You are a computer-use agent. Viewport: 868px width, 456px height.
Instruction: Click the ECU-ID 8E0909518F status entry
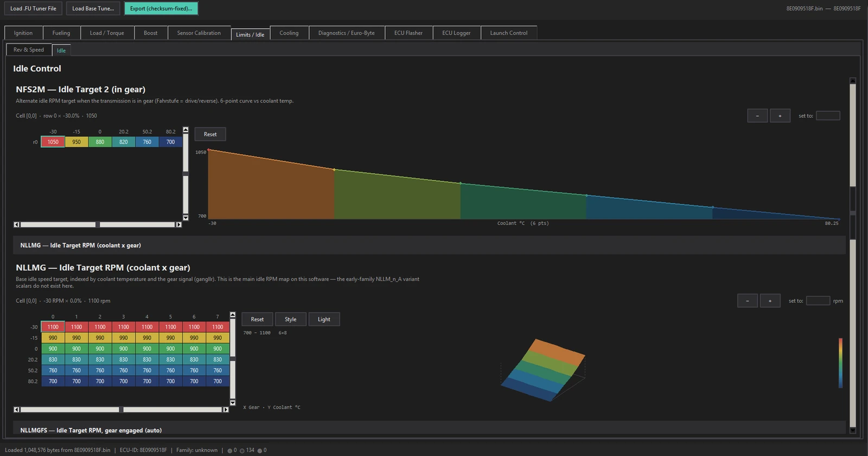143,450
